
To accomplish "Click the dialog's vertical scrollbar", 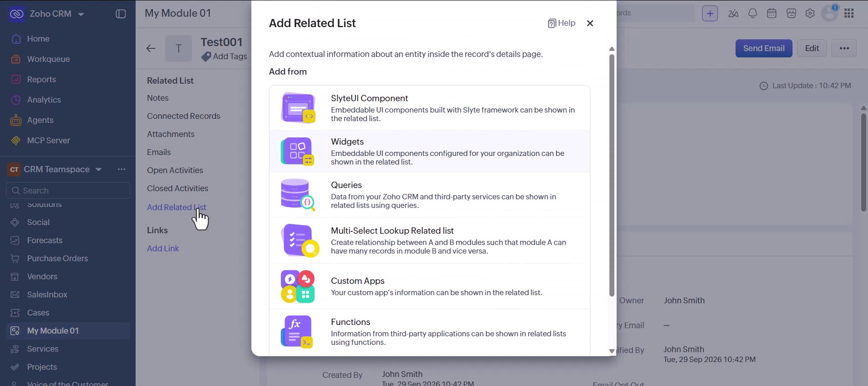I will click(612, 175).
